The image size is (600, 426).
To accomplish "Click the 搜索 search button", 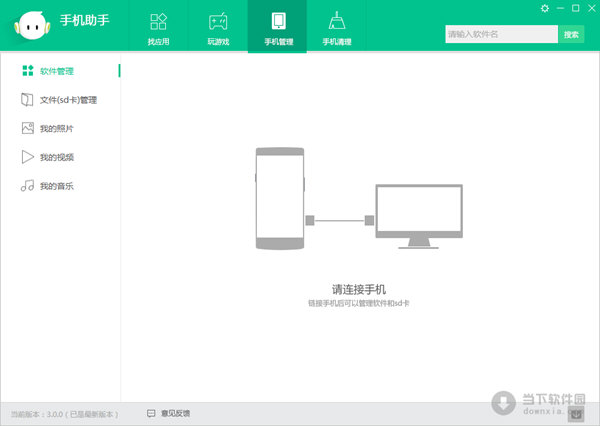I will (x=571, y=34).
